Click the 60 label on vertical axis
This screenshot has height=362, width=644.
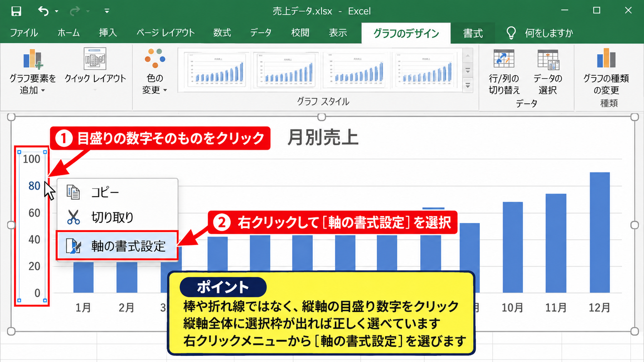point(34,213)
